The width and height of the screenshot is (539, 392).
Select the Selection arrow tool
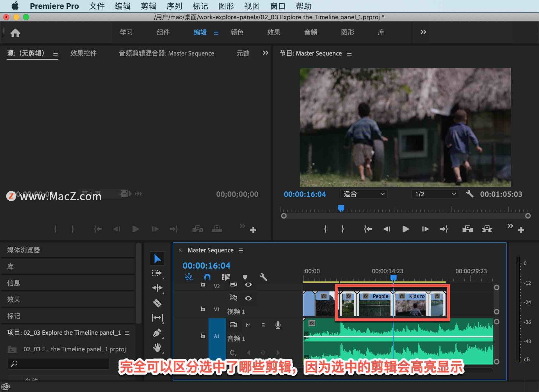[157, 259]
